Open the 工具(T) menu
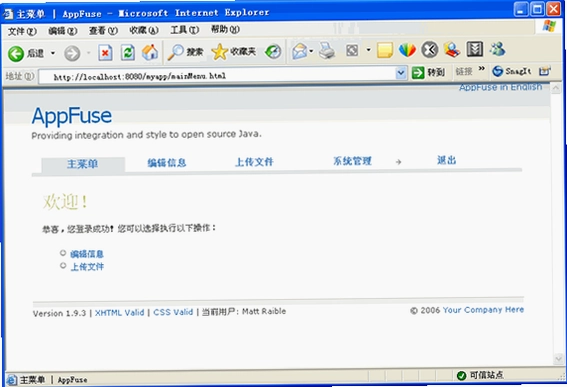 click(185, 30)
